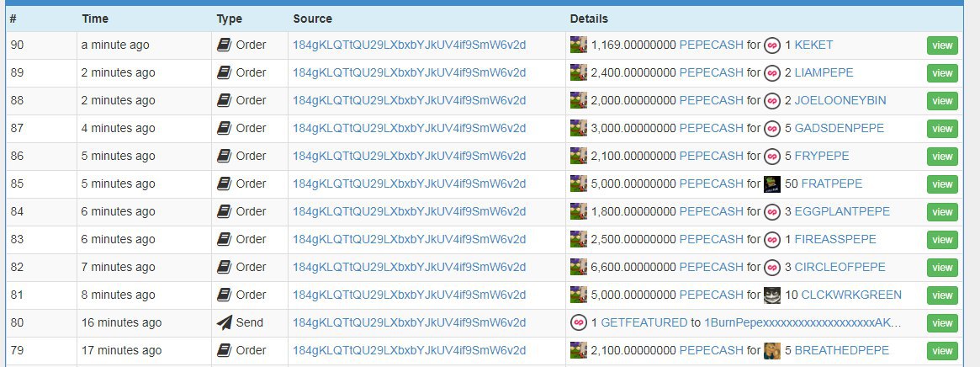Open PEPECASH link in row 83
This screenshot has width=980, height=367.
[712, 239]
